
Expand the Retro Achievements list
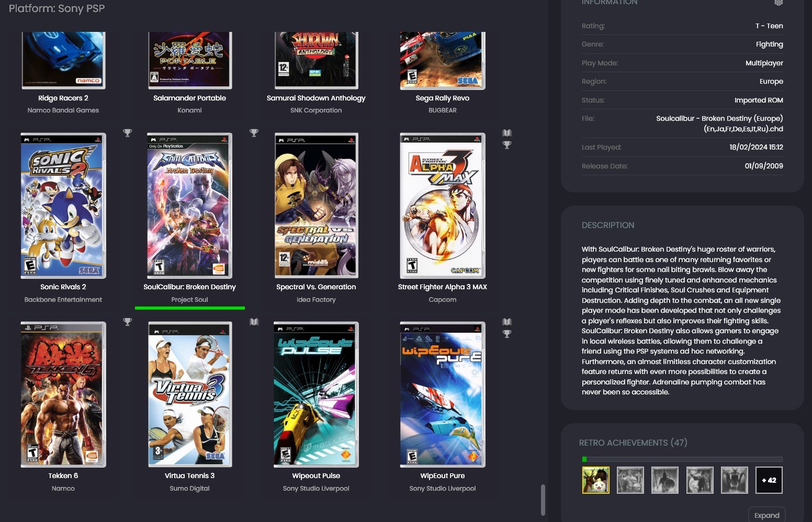pyautogui.click(x=767, y=515)
